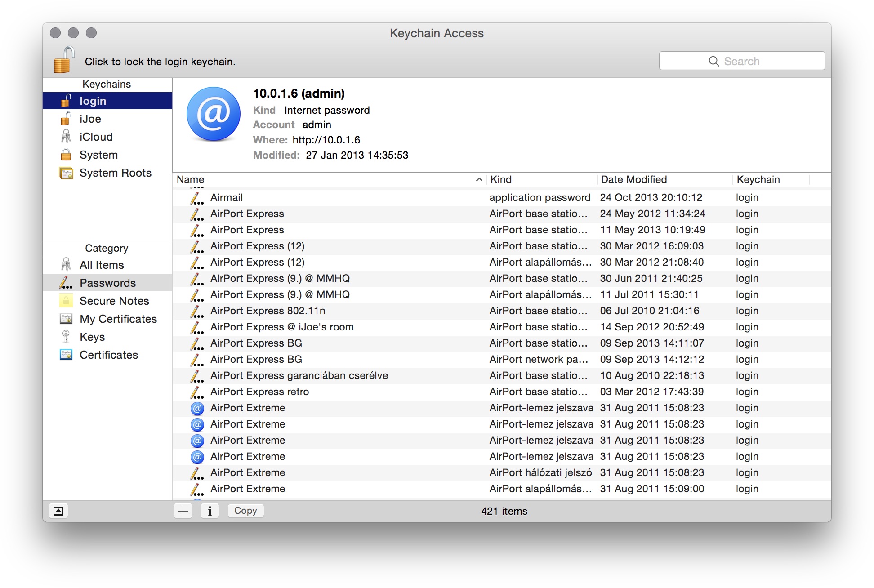Click the plus button to add keychain item
Screen dimensions: 874x588
pos(183,511)
